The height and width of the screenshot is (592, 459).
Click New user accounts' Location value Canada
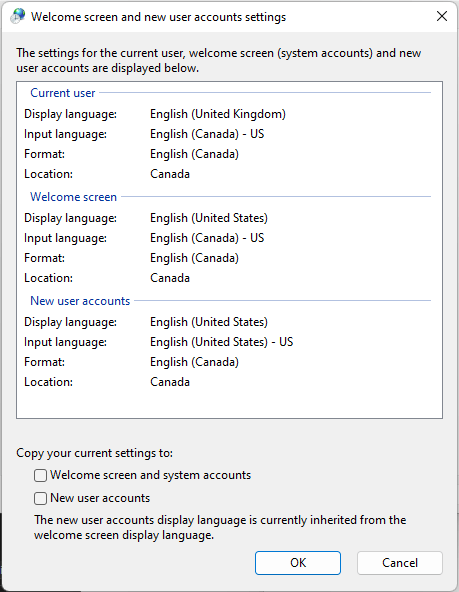(x=170, y=382)
